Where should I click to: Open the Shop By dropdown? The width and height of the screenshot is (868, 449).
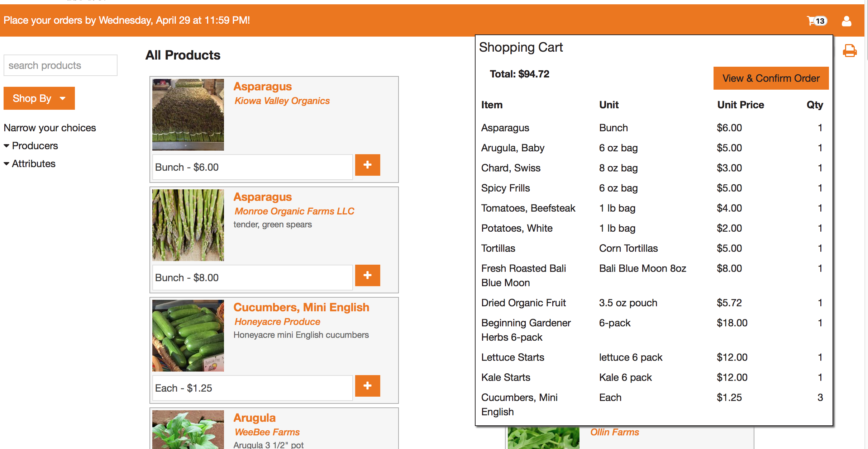(x=39, y=98)
